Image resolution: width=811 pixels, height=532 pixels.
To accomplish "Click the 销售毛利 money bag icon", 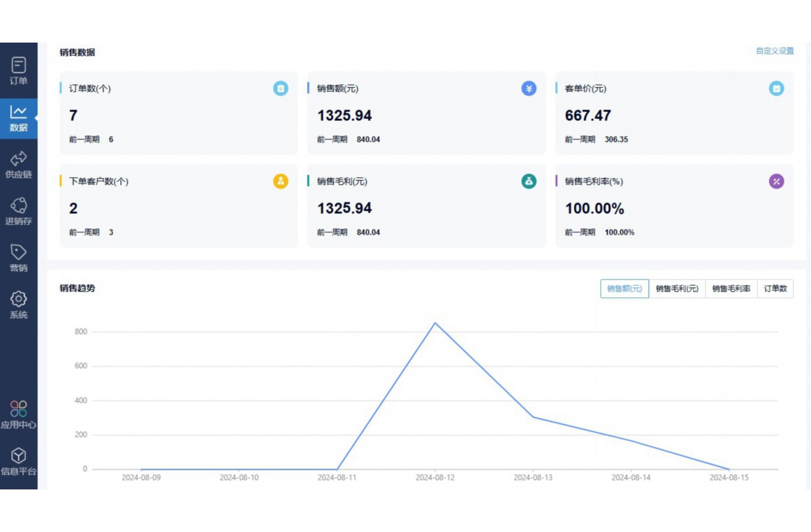I will (x=529, y=182).
